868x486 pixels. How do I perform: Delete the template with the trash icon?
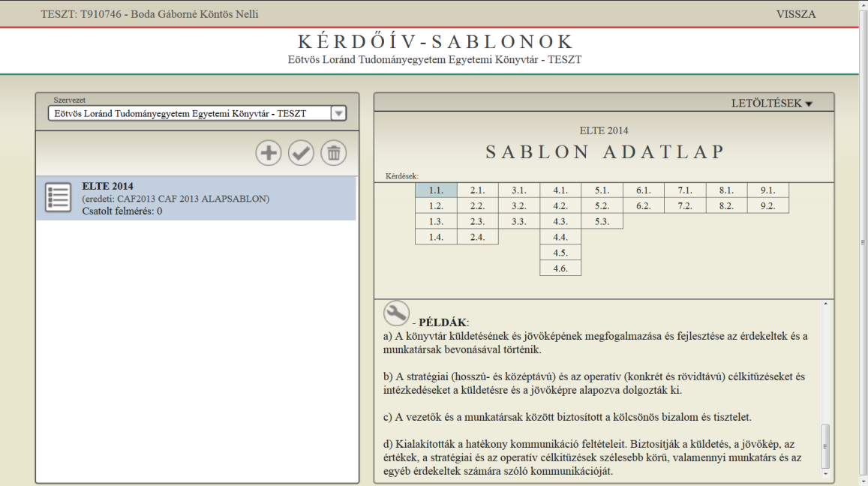334,153
